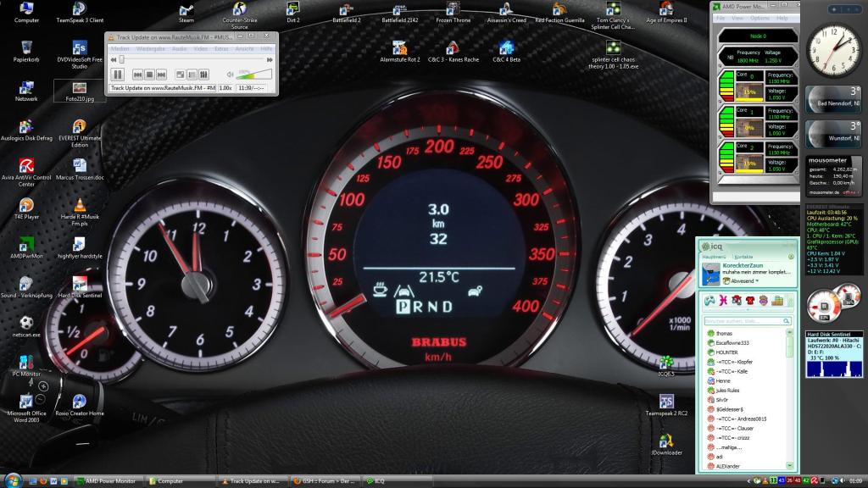This screenshot has width=868, height=488.
Task: Open JDownloader desktop icon
Action: click(x=666, y=444)
